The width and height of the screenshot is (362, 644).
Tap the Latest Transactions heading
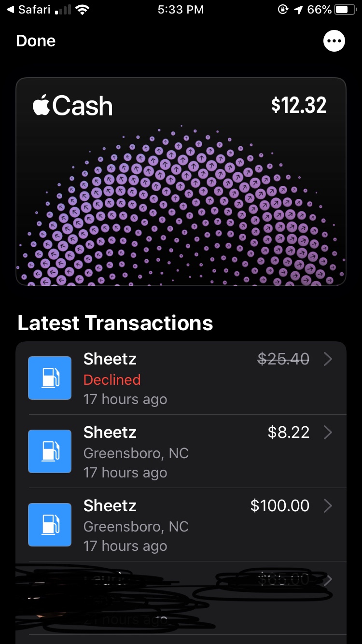pos(115,323)
